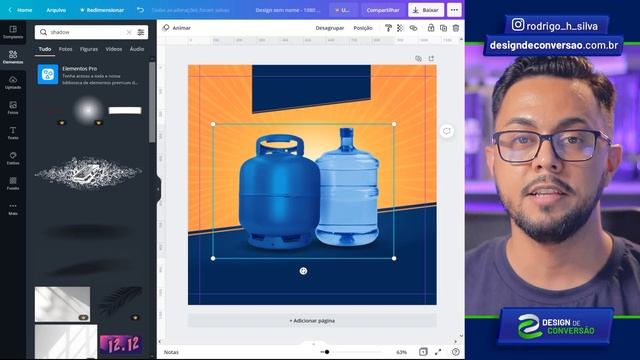640x360 pixels.
Task: Select the 12.12 graphic element
Action: [121, 345]
